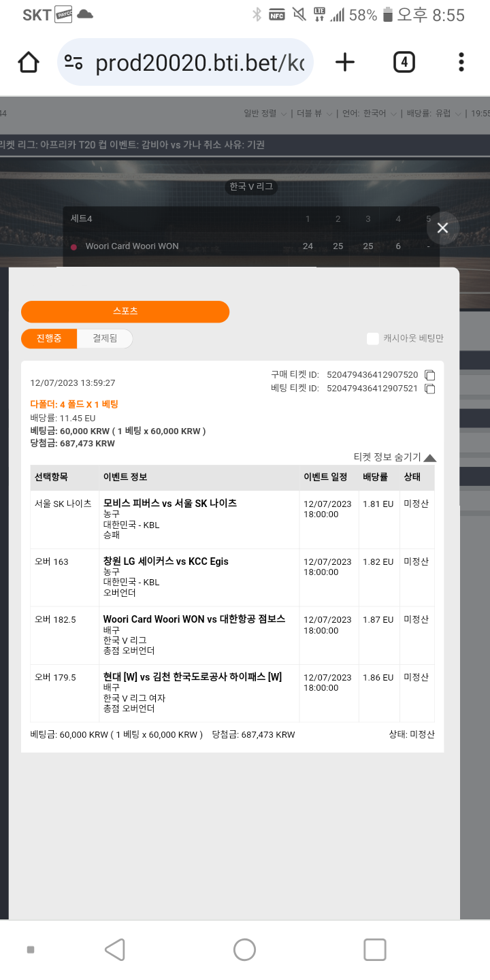
Task: Click the 다폴더: 4 폴드 X 1 베팅 heading
Action: 74,404
